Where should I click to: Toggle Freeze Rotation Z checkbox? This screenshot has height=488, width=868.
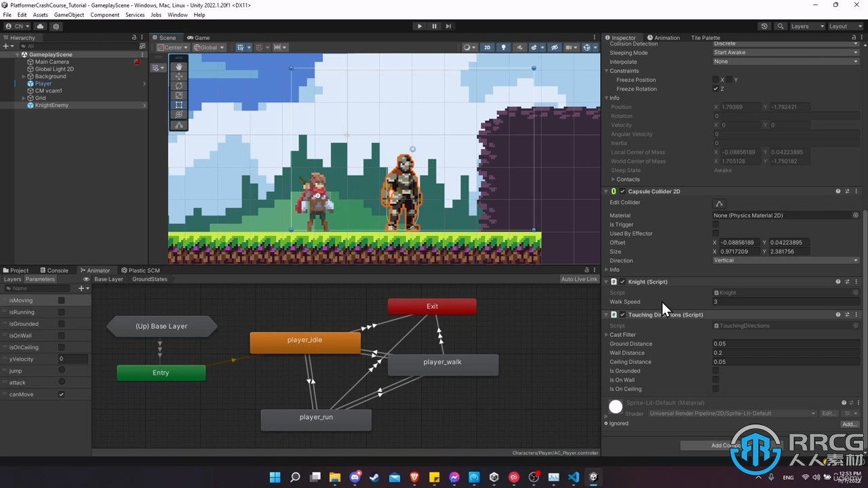coord(715,89)
